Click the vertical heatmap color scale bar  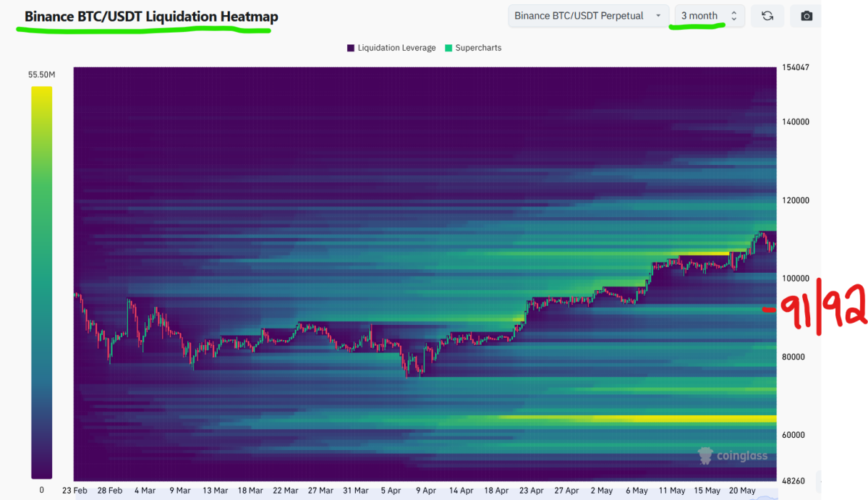(x=41, y=282)
